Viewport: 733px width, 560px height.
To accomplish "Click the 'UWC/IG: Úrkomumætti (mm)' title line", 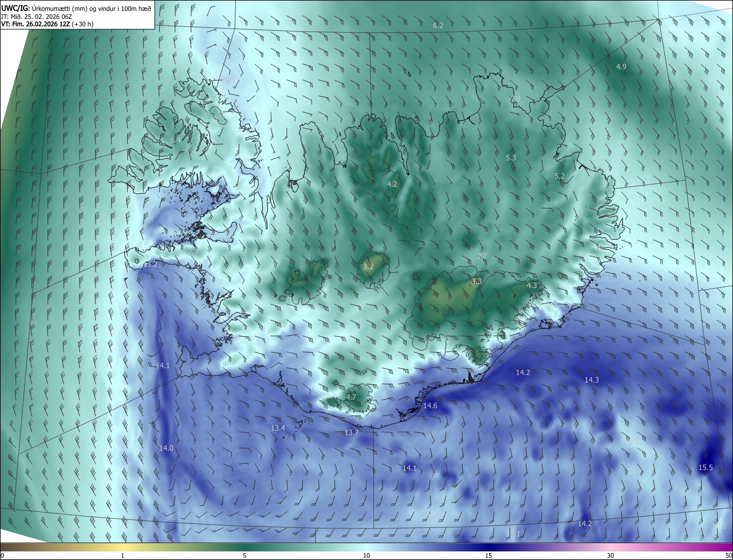I will point(76,8).
